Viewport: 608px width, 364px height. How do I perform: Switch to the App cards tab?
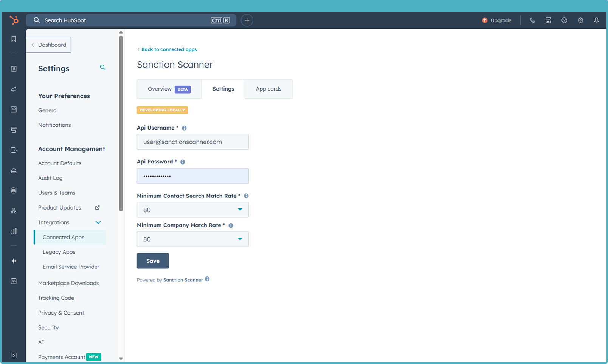click(x=268, y=89)
